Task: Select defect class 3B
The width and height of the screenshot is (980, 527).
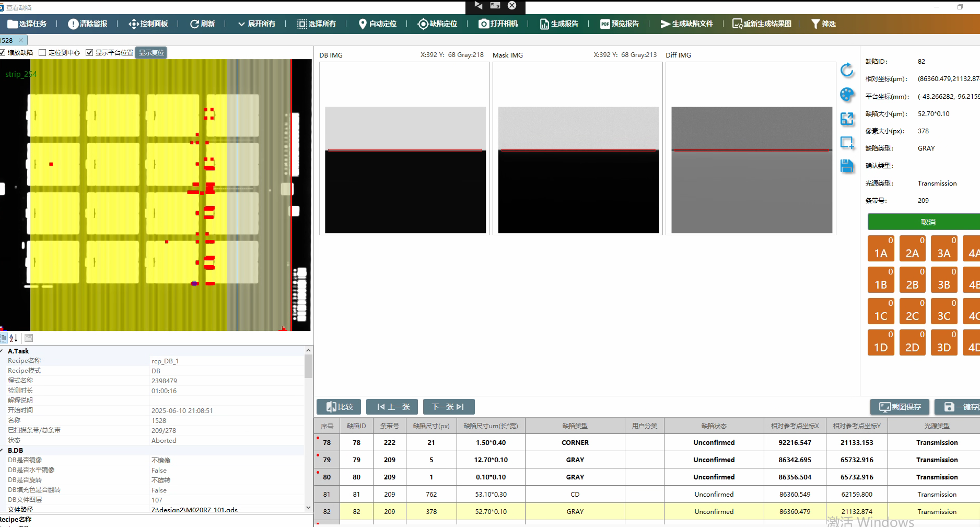Action: 944,280
